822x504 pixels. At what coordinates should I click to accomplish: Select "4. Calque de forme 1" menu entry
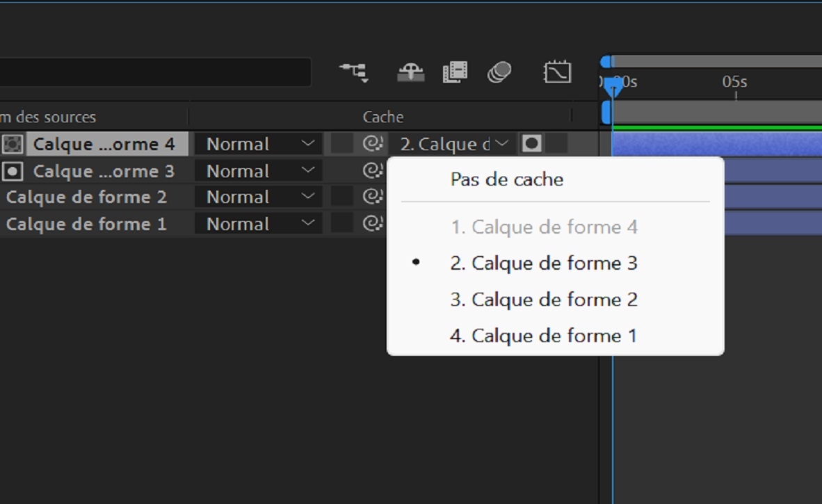pos(544,336)
